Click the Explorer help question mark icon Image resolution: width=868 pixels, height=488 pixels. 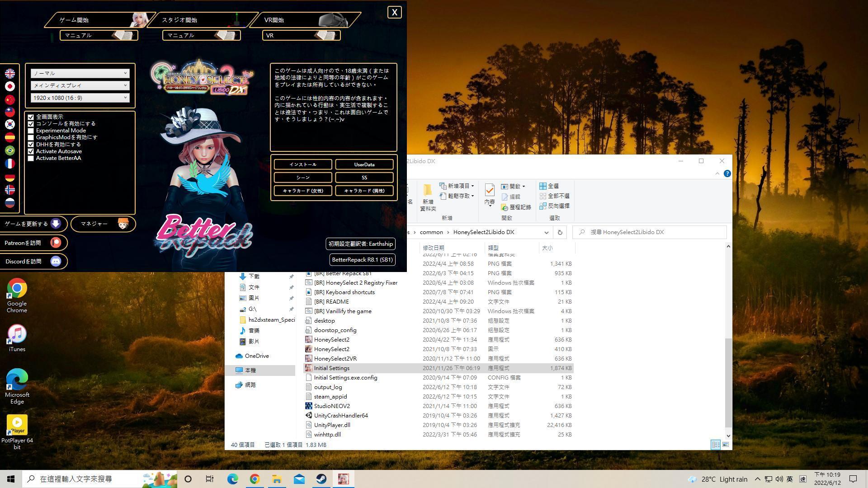coord(727,174)
